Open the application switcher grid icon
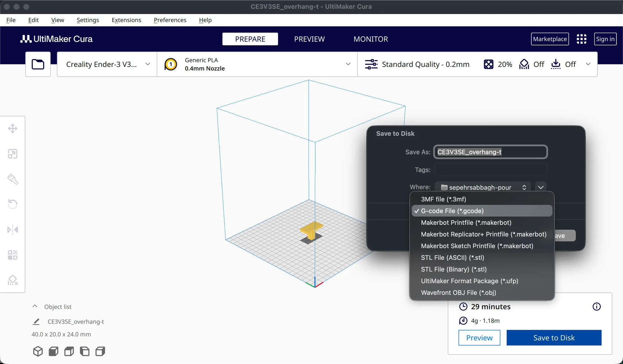Image resolution: width=623 pixels, height=364 pixels. pos(582,39)
